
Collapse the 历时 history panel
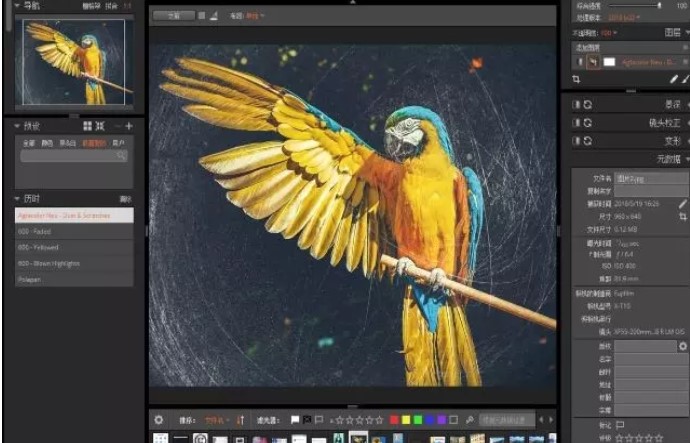[18, 198]
